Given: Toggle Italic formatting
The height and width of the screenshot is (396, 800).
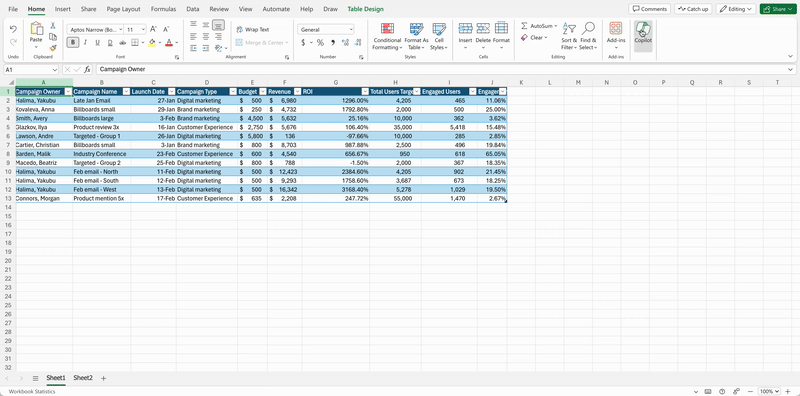Looking at the screenshot, I should (x=85, y=42).
